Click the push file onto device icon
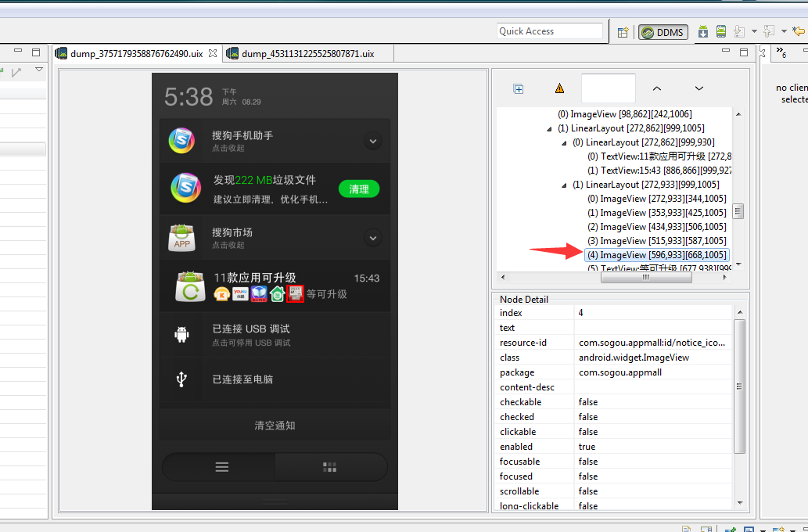 (768, 32)
